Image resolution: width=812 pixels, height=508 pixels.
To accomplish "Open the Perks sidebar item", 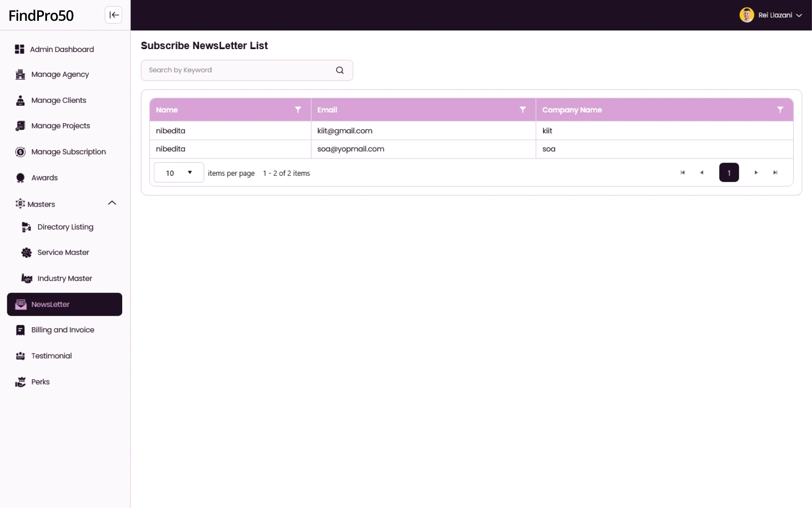I will (x=40, y=382).
